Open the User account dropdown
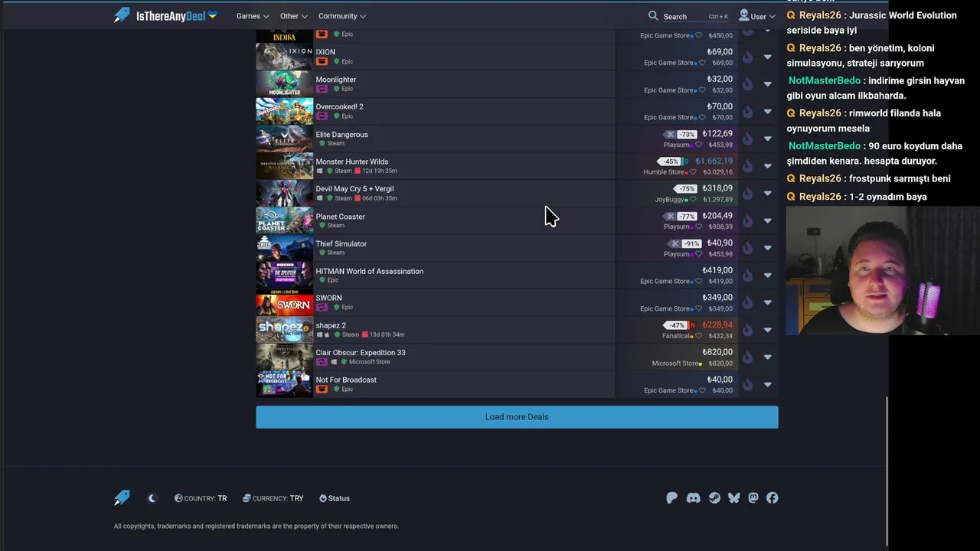Screen dimensions: 980x551 click(x=757, y=16)
